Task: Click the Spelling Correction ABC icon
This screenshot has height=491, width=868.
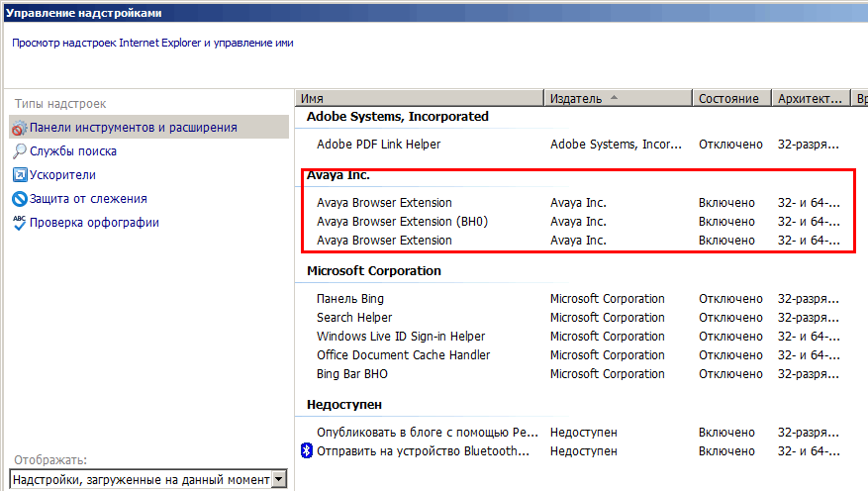Action: coord(20,223)
